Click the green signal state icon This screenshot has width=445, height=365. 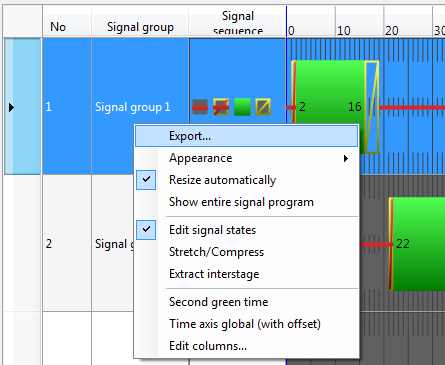point(242,107)
